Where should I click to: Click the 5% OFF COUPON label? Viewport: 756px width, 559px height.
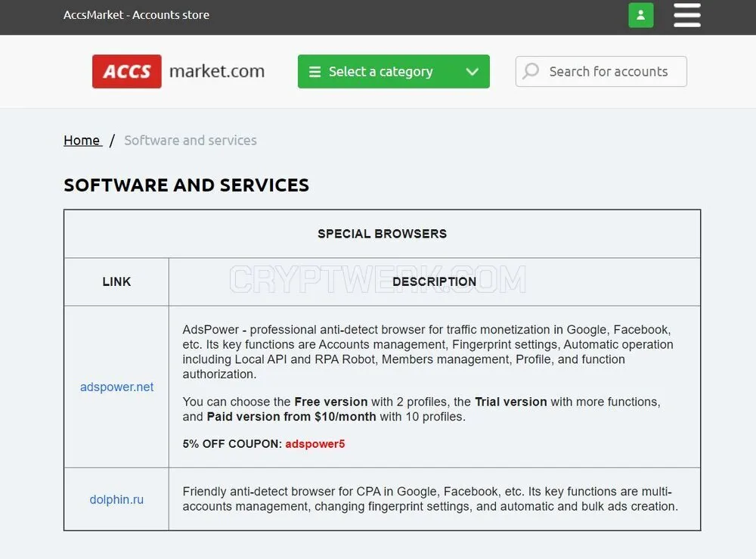click(232, 444)
